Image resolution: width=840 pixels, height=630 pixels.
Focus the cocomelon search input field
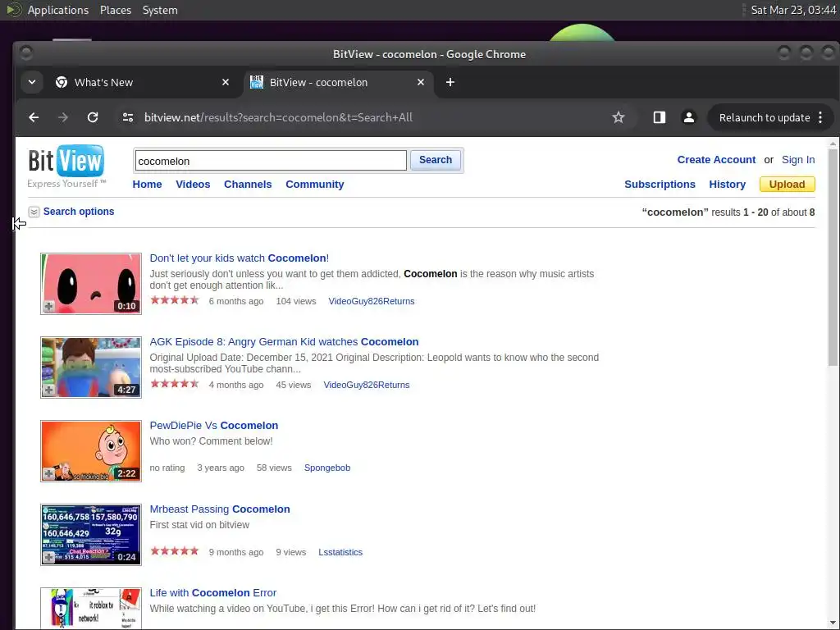pyautogui.click(x=271, y=161)
